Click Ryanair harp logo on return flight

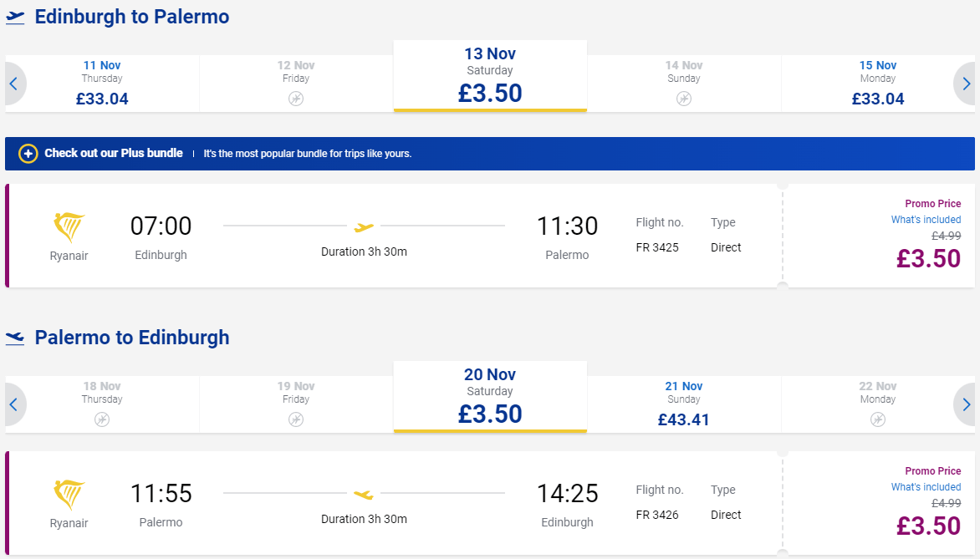(x=69, y=495)
